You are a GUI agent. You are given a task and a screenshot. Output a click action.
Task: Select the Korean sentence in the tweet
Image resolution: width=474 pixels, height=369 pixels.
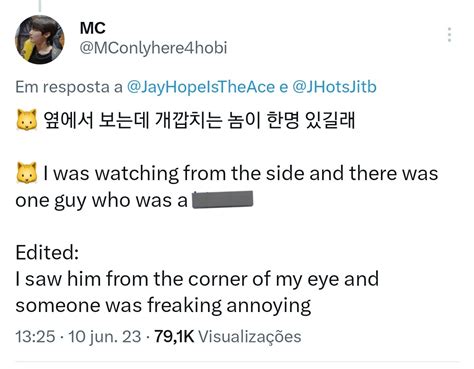click(199, 120)
